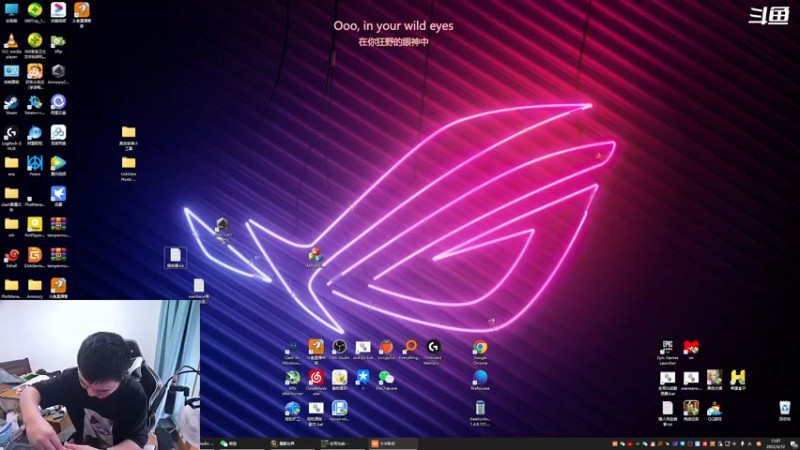This screenshot has height=450, width=800.
Task: Open the DiskGenius desktop shortcut
Action: click(35, 258)
